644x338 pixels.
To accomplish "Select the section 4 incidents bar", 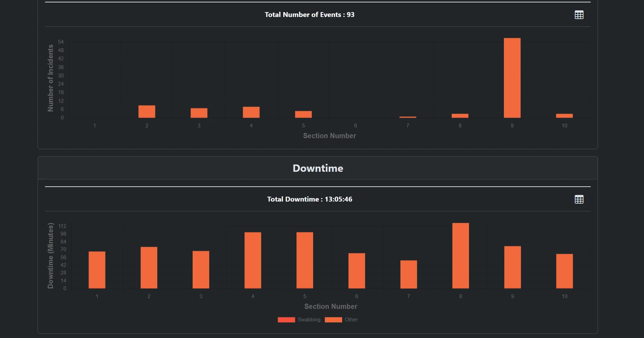I will (251, 112).
